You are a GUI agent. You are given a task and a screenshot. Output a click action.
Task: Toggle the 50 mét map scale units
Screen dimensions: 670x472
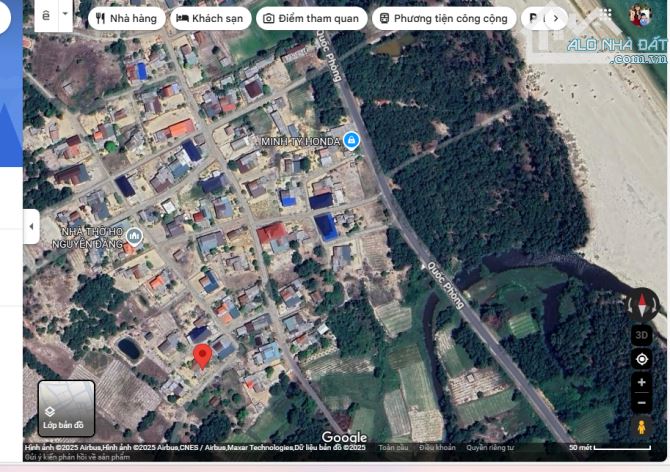click(600, 448)
